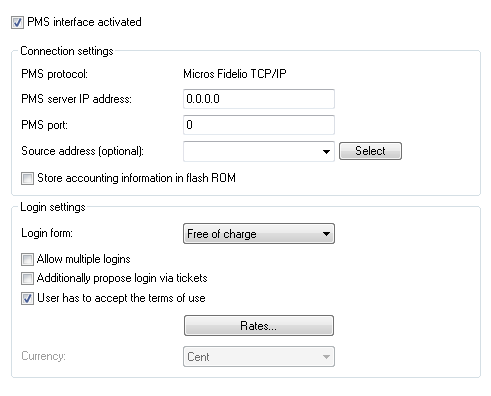The height and width of the screenshot is (396, 491).
Task: Click the Source address combo box text area
Action: [252, 152]
